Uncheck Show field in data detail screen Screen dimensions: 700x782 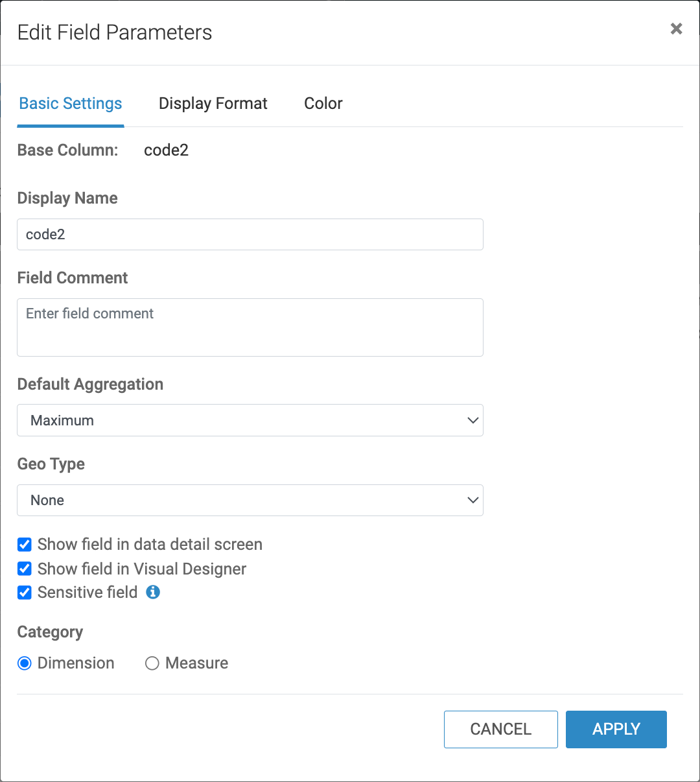[x=25, y=544]
